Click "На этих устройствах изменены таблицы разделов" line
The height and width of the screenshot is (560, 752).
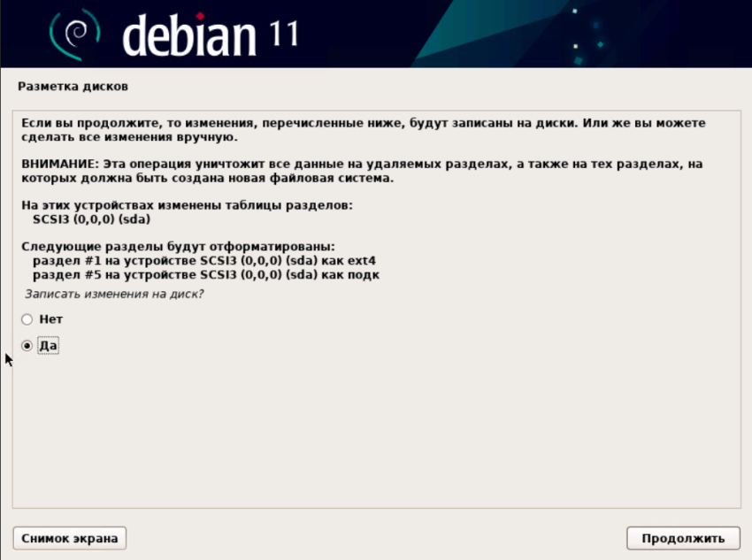(187, 205)
